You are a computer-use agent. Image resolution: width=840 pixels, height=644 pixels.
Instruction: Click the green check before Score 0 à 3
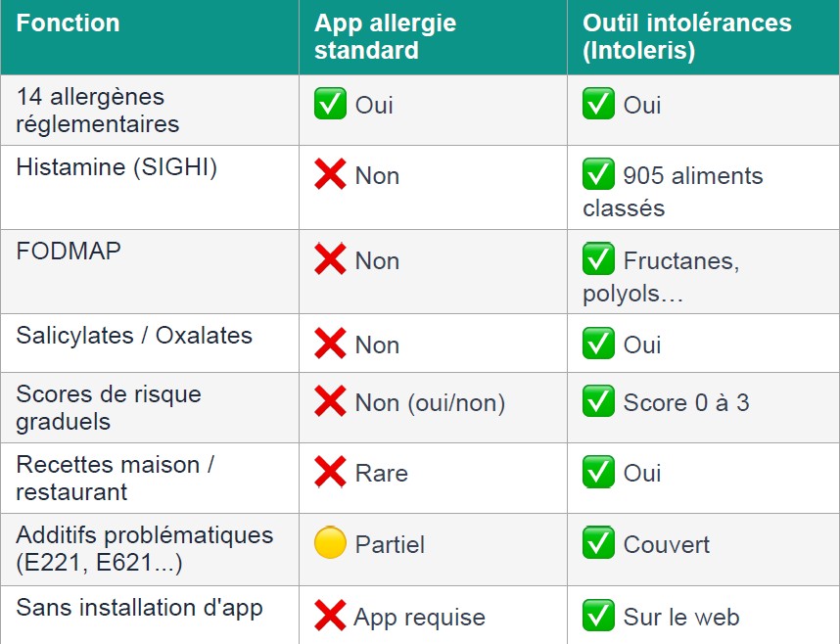pyautogui.click(x=598, y=401)
